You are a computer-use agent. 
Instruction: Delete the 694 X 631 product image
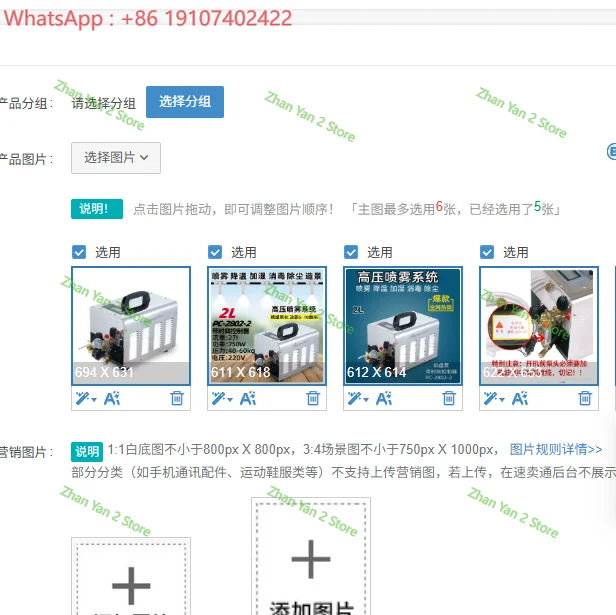(177, 398)
